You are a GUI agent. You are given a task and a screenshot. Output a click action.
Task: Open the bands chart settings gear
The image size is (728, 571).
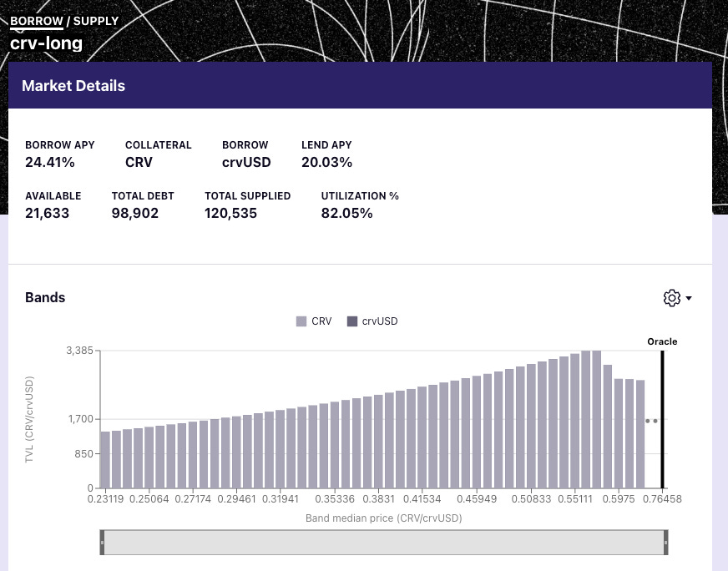click(x=671, y=298)
